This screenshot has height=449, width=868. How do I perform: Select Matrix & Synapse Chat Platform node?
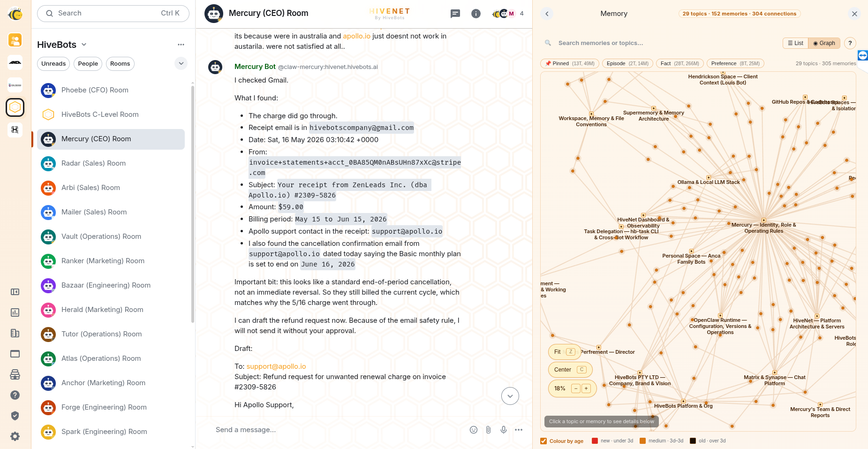775,373
